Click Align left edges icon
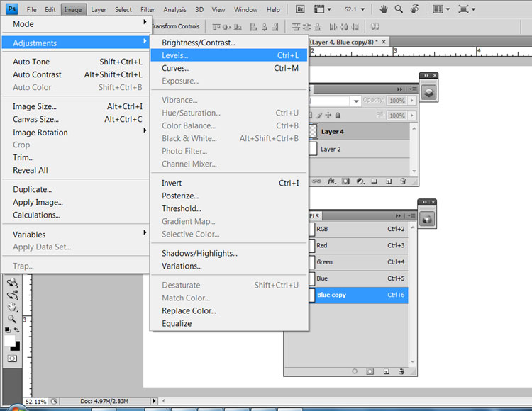 click(x=253, y=27)
